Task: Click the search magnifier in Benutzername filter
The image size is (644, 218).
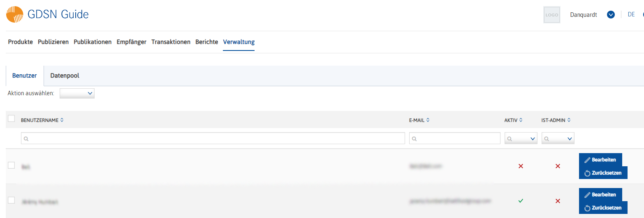Action: pos(26,139)
